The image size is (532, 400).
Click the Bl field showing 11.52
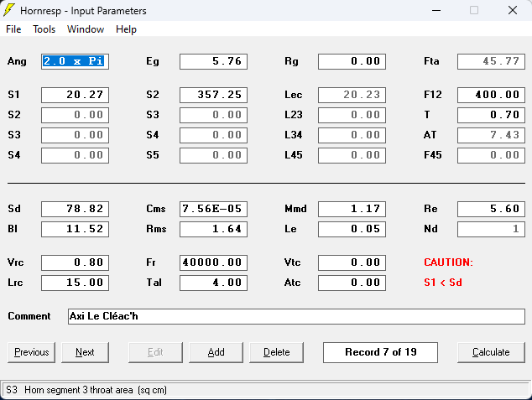75,229
